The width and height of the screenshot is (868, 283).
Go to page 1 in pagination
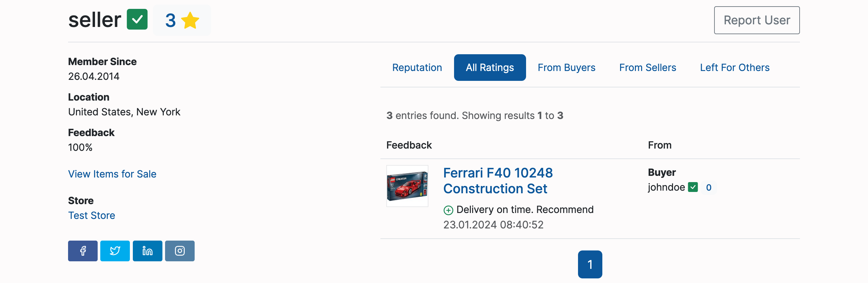pos(590,265)
